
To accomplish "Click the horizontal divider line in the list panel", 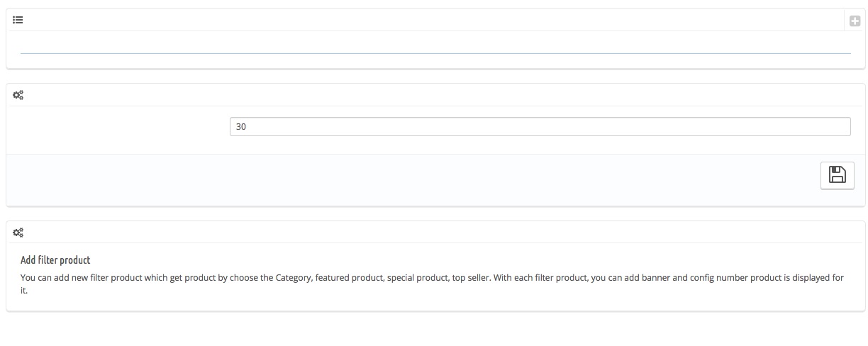I will (x=435, y=53).
